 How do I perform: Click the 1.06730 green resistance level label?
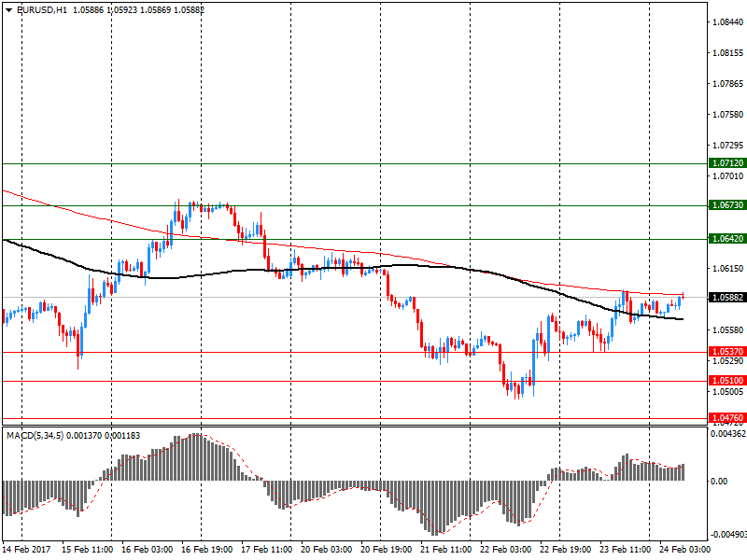tap(727, 204)
